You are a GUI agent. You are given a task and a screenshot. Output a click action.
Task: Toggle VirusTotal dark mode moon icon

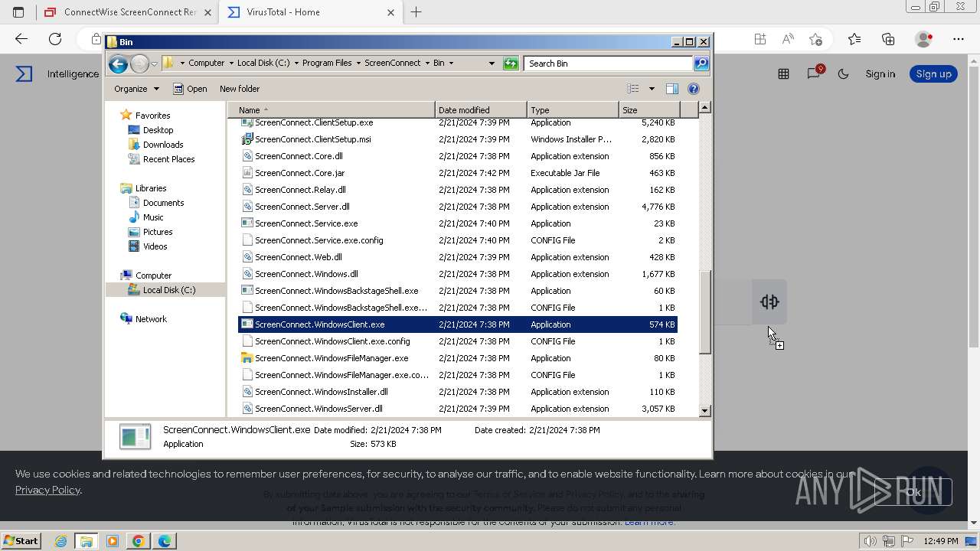click(843, 74)
